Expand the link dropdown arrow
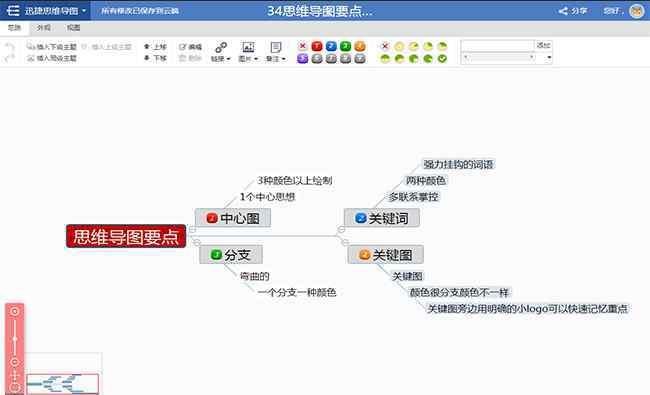Screen dimensions: 650x395 pyautogui.click(x=228, y=59)
